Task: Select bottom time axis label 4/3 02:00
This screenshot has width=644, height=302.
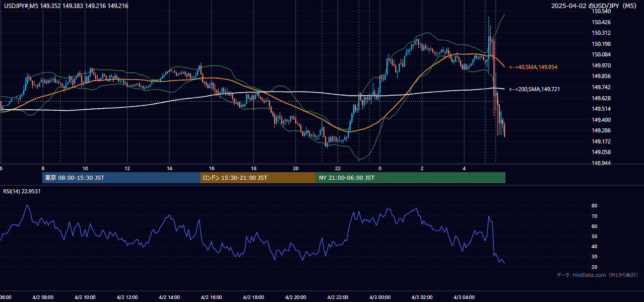Action: pos(422,297)
